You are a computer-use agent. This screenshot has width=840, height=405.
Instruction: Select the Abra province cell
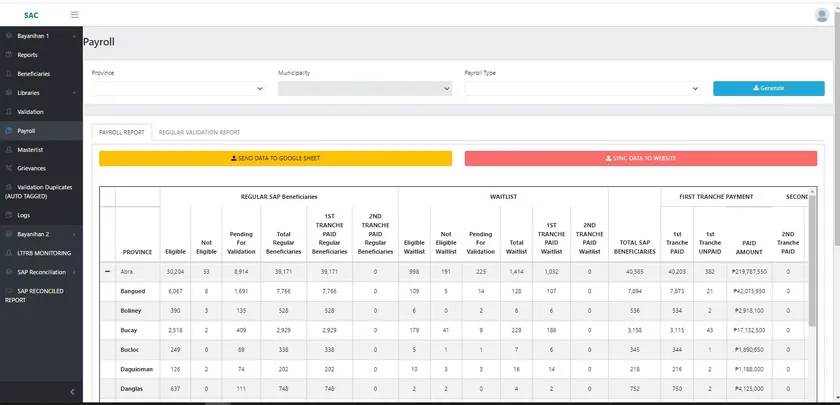coord(138,272)
